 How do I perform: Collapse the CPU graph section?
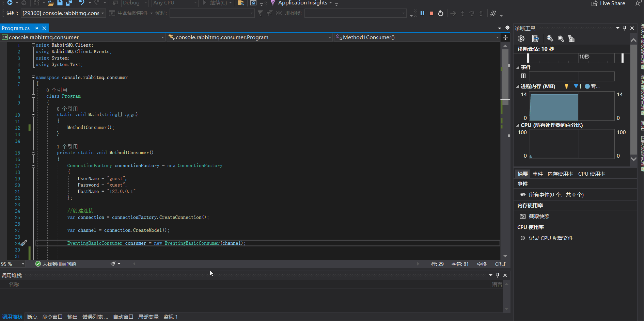tap(518, 125)
